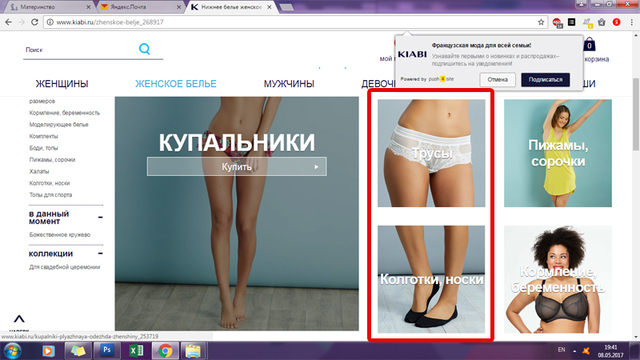The width and height of the screenshot is (640, 360).
Task: Click the Купить banner button arrow
Action: [x=316, y=167]
